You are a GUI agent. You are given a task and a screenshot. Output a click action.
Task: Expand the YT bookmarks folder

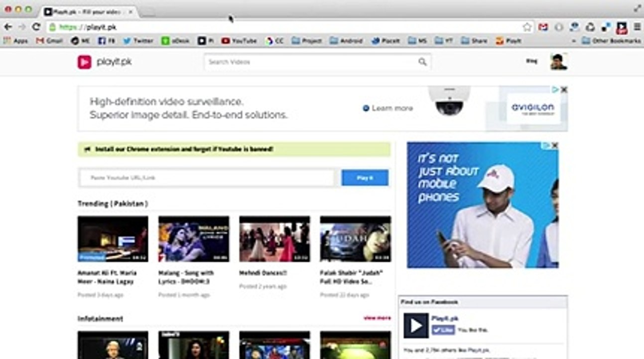tap(444, 41)
